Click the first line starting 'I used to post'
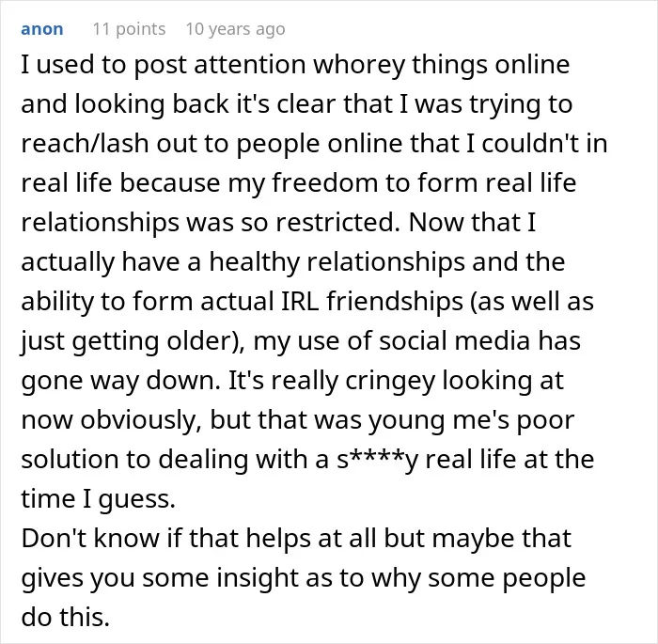 pyautogui.click(x=295, y=65)
